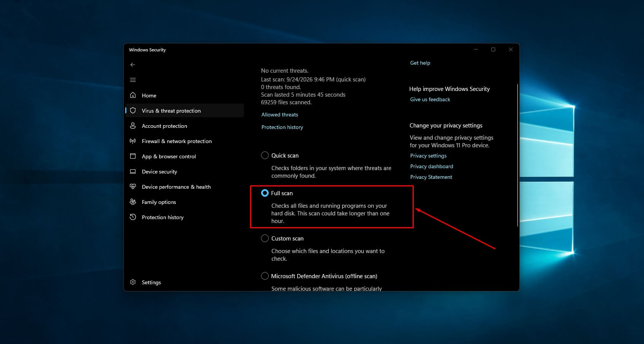Image resolution: width=644 pixels, height=344 pixels.
Task: Open the Privacy Statement link
Action: pyautogui.click(x=431, y=177)
